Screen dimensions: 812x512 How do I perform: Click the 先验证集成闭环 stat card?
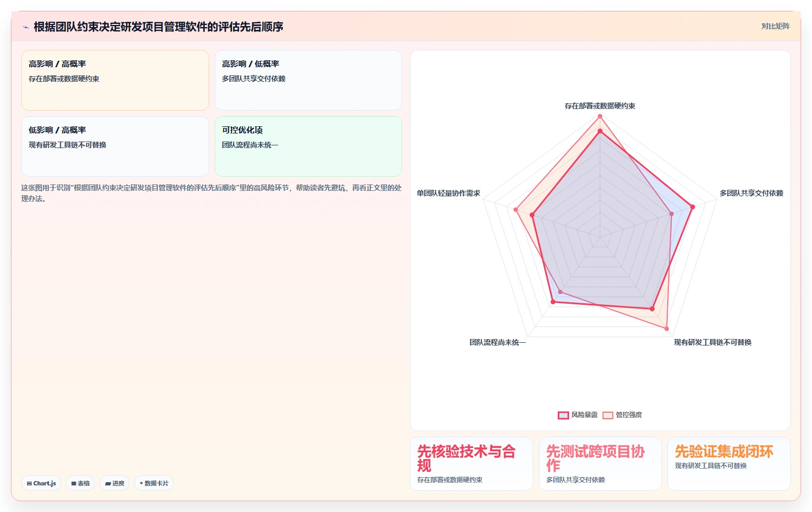pyautogui.click(x=729, y=464)
